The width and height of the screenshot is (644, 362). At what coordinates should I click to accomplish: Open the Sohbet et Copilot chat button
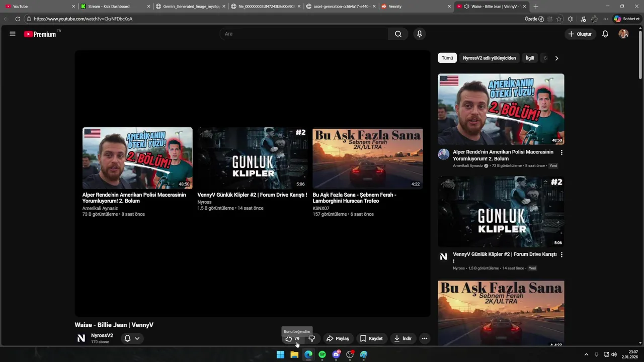627,19
